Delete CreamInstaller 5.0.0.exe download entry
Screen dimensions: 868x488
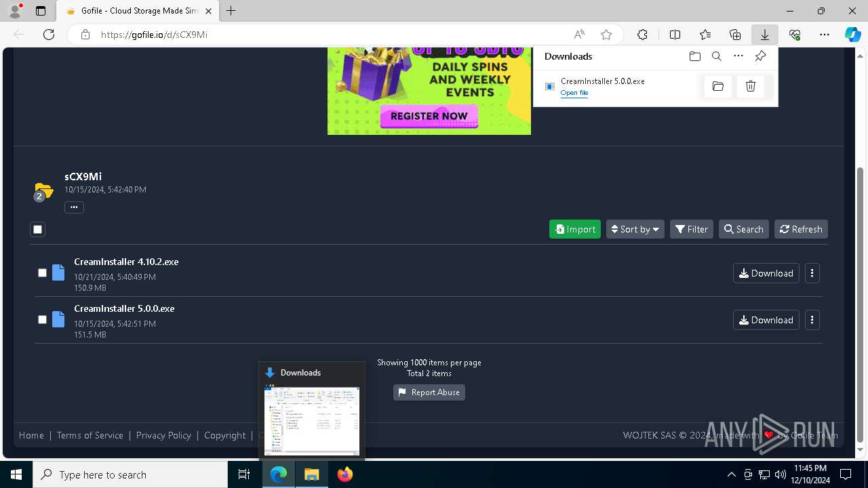[751, 86]
